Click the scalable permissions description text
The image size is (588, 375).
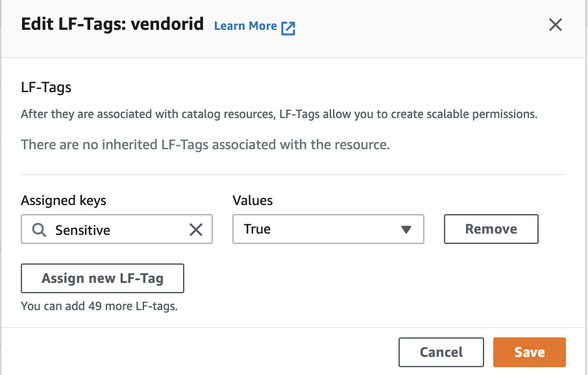tap(279, 114)
